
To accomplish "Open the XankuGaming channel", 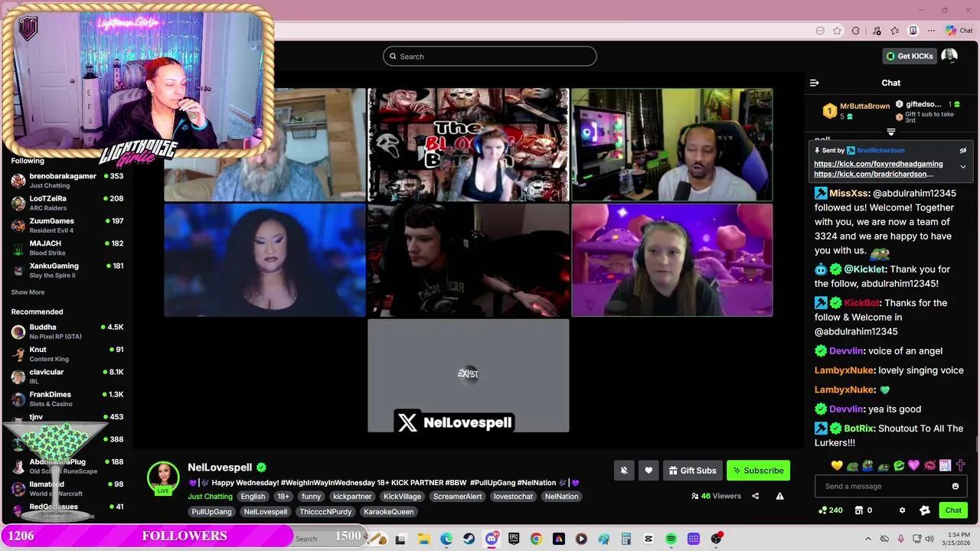I will pyautogui.click(x=67, y=270).
